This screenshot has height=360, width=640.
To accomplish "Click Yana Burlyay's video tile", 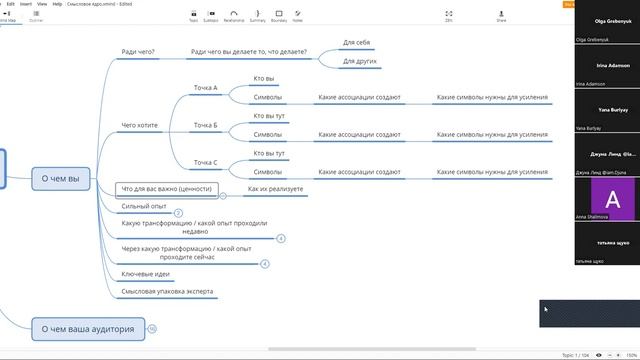I will point(607,110).
